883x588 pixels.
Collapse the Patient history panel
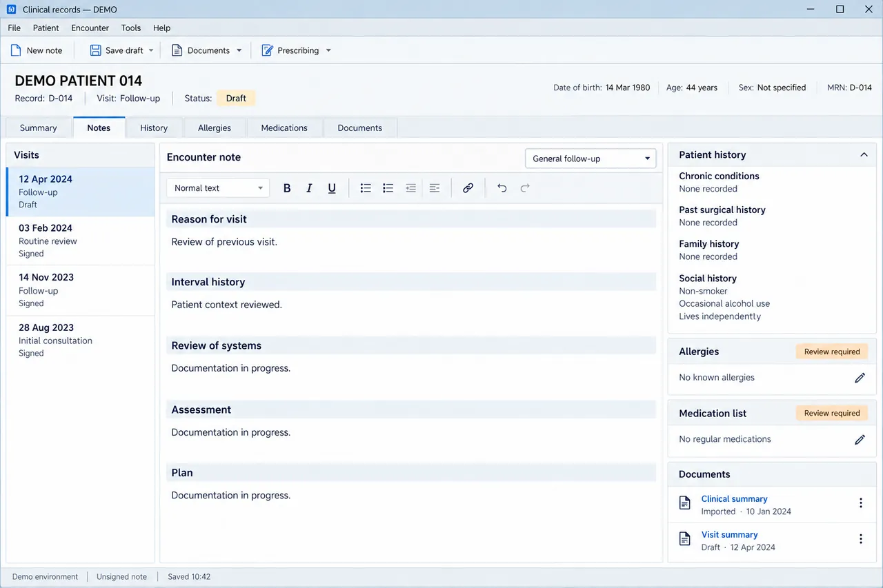pos(864,155)
